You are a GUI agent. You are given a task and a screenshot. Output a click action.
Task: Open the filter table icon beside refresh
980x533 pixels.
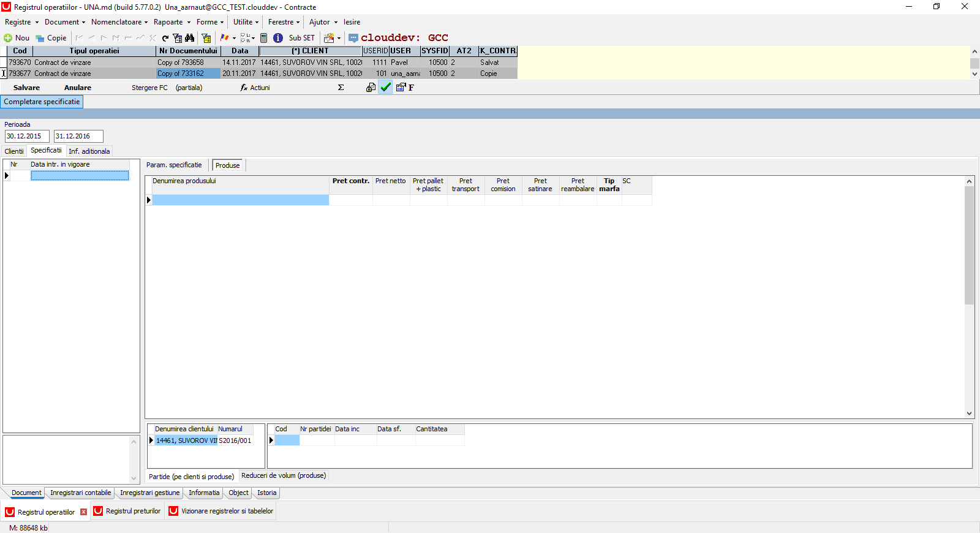177,38
